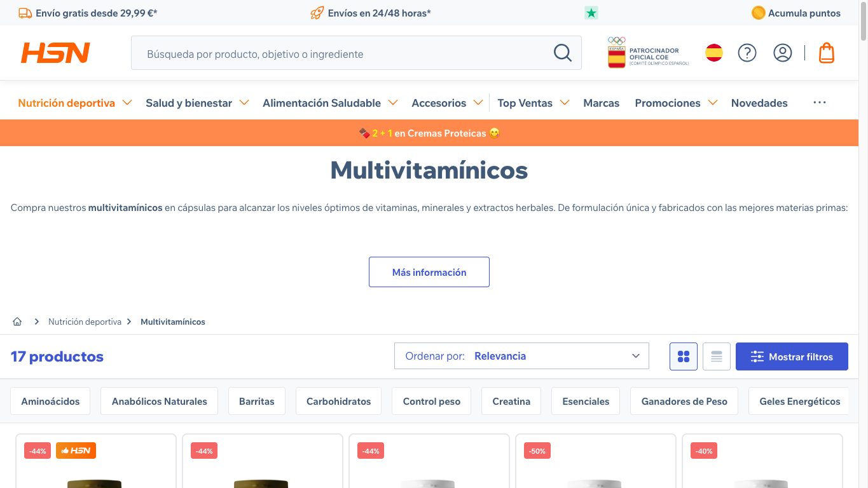This screenshot has height=488, width=868.
Task: Click the green Trustpilot star icon
Action: coord(591,13)
